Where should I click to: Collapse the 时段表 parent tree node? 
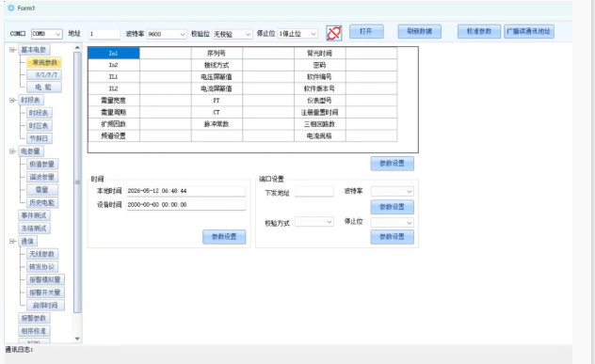(x=12, y=100)
